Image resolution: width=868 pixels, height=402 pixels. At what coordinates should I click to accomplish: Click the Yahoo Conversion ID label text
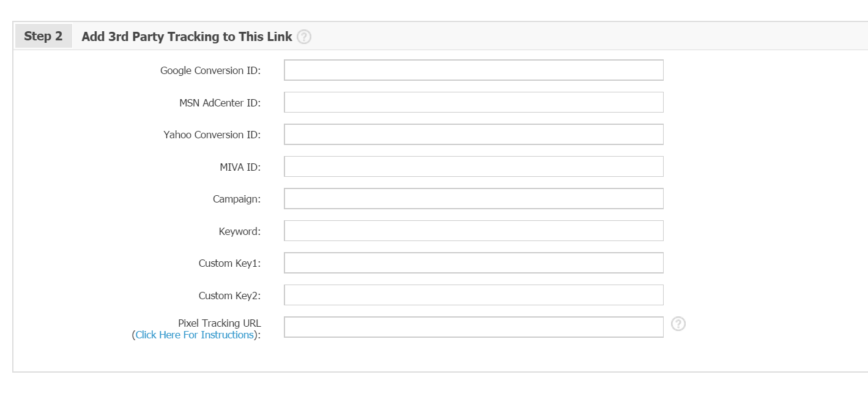212,135
